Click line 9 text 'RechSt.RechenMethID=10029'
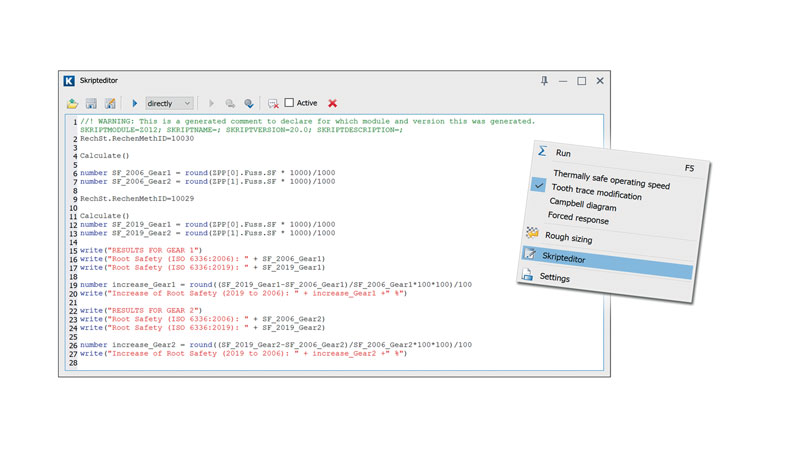800x450 pixels. pyautogui.click(x=137, y=198)
